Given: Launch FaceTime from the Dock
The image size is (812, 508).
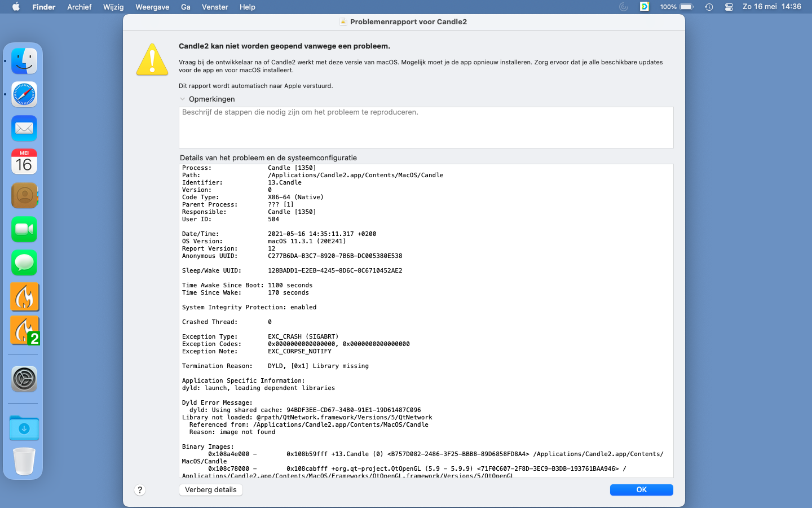Looking at the screenshot, I should [x=24, y=229].
